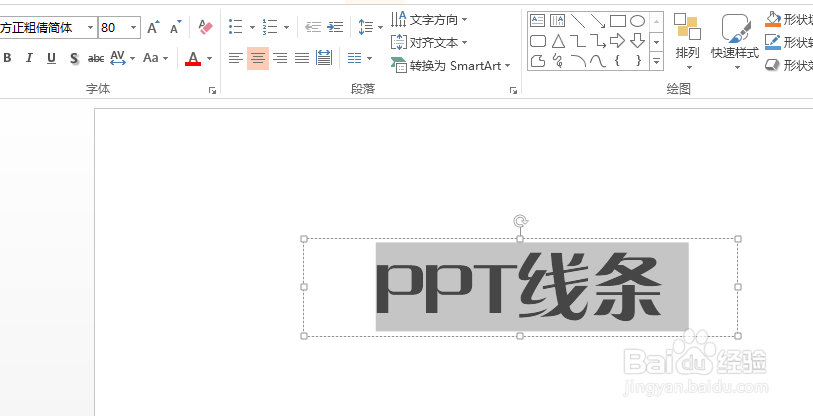813x416 pixels.
Task: Clear all formatting with eraser icon
Action: 205,27
